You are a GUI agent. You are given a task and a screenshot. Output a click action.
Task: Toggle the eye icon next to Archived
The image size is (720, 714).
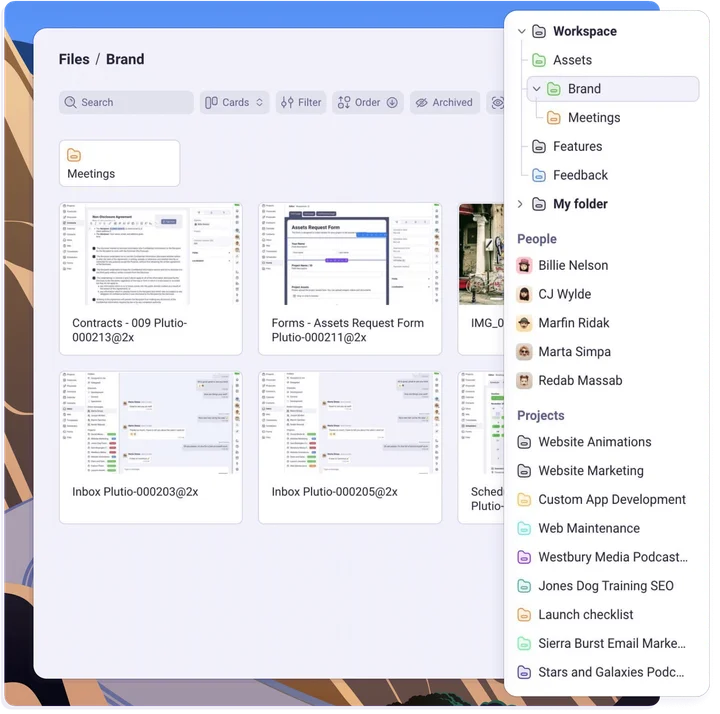click(x=496, y=102)
